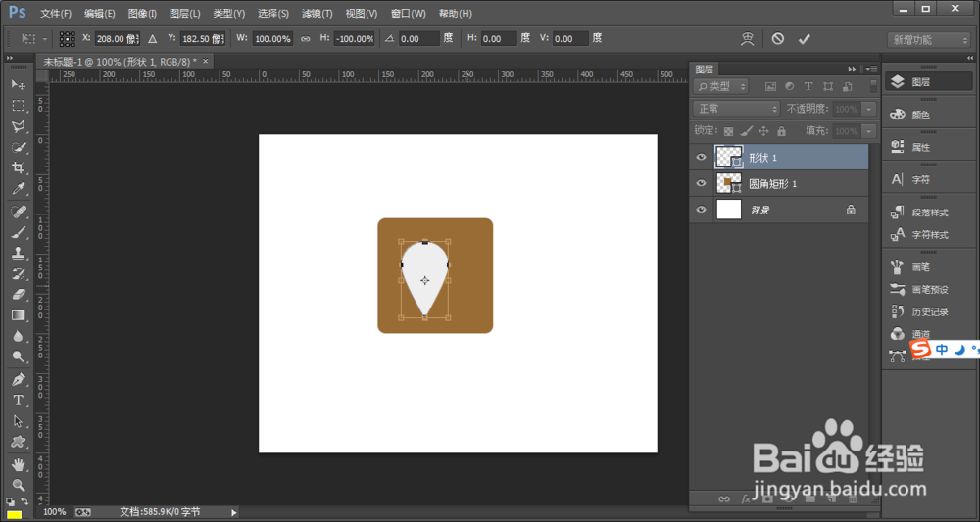This screenshot has width=980, height=522.
Task: Select the Pen tool
Action: click(18, 379)
